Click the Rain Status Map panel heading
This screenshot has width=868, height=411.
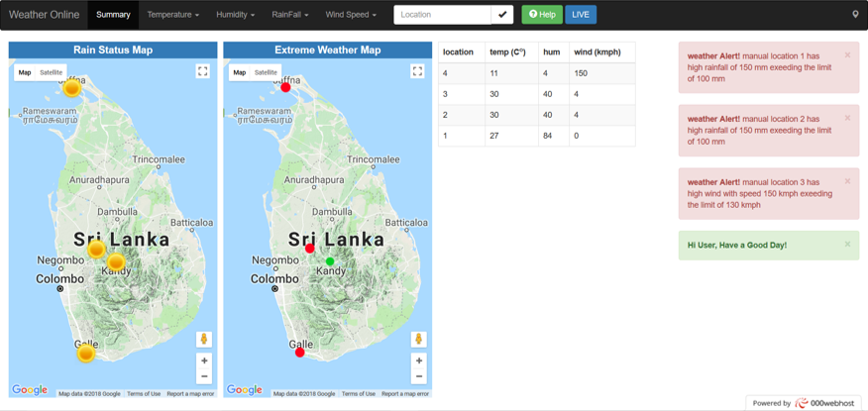(113, 50)
